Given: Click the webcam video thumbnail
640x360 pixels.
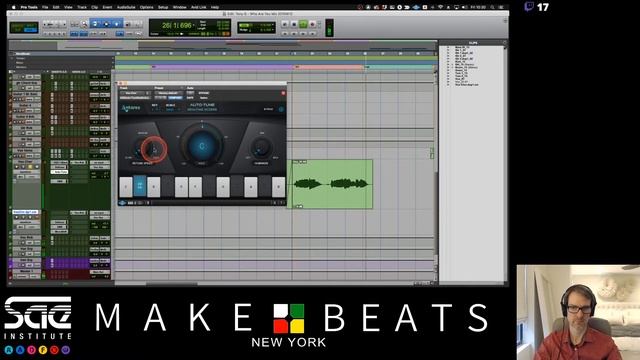Looking at the screenshot, I should 578,313.
